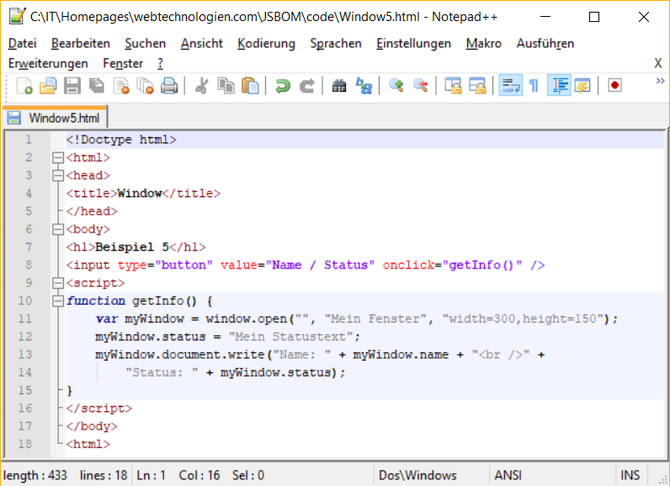Screen dimensions: 670x486
Task: Close the current document via toolbar icon
Action: pos(121,86)
